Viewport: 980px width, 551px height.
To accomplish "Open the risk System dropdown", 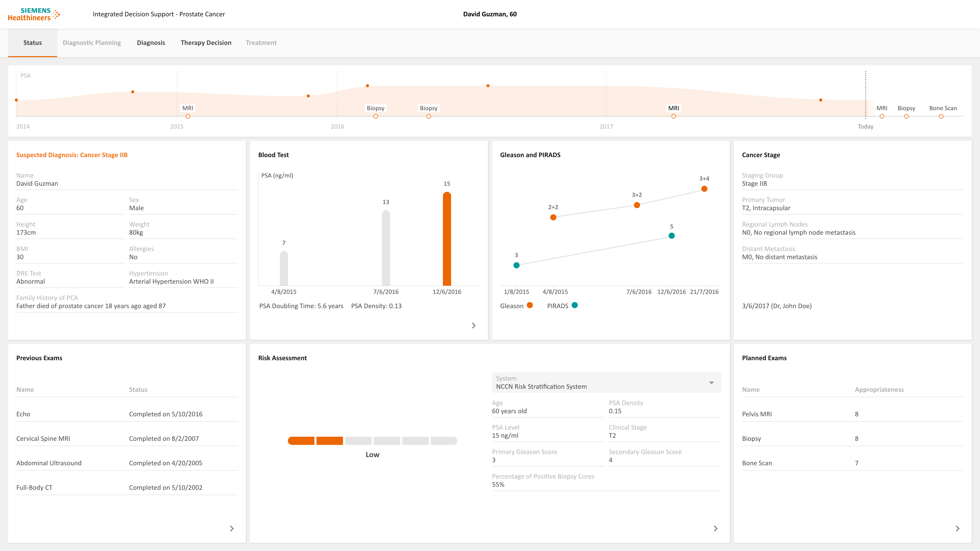I will pos(606,383).
